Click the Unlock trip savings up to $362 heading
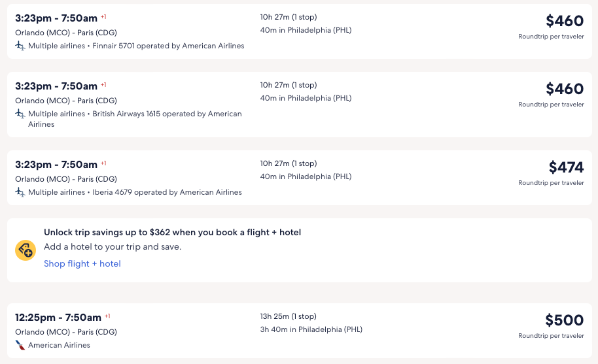The image size is (598, 364). tap(172, 232)
